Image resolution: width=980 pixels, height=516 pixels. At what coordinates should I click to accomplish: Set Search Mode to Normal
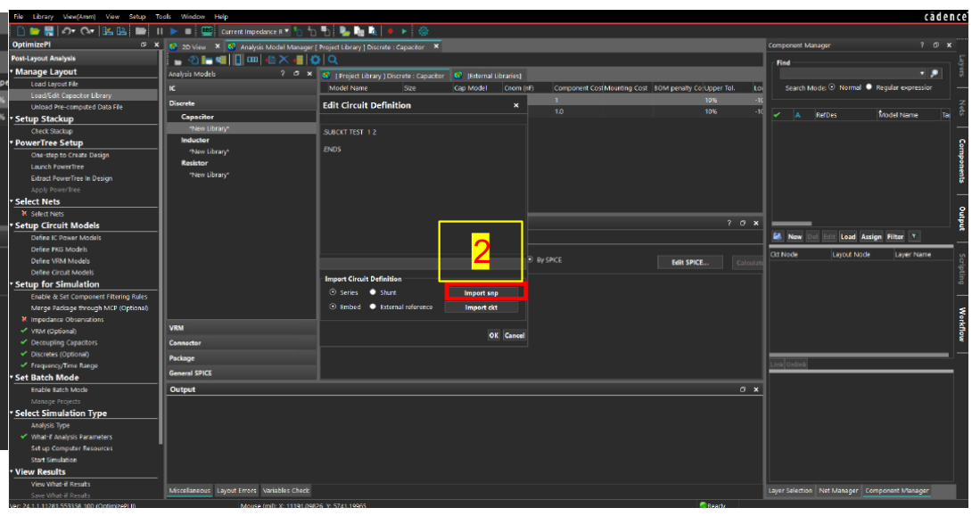(x=832, y=87)
